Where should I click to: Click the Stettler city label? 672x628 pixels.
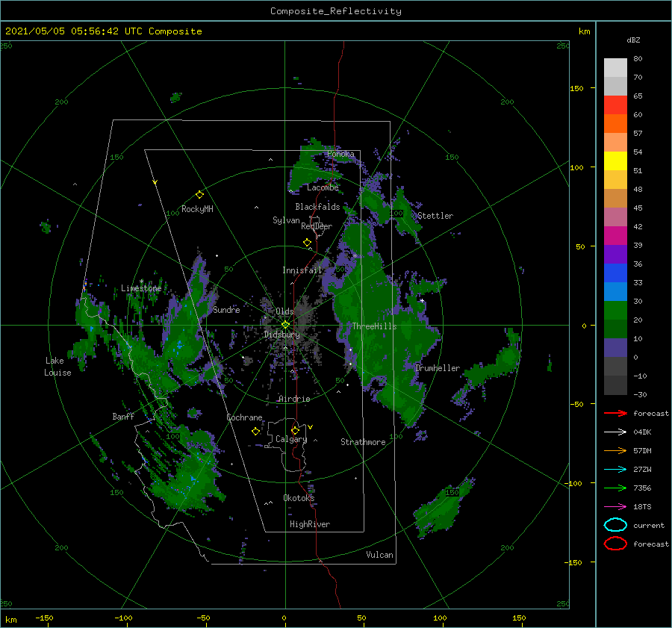435,216
